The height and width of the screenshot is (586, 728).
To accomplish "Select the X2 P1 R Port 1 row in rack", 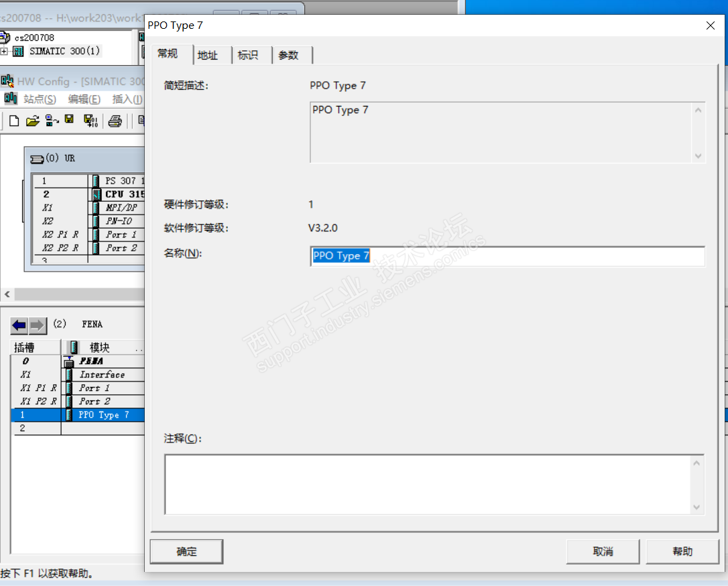I will tap(88, 235).
